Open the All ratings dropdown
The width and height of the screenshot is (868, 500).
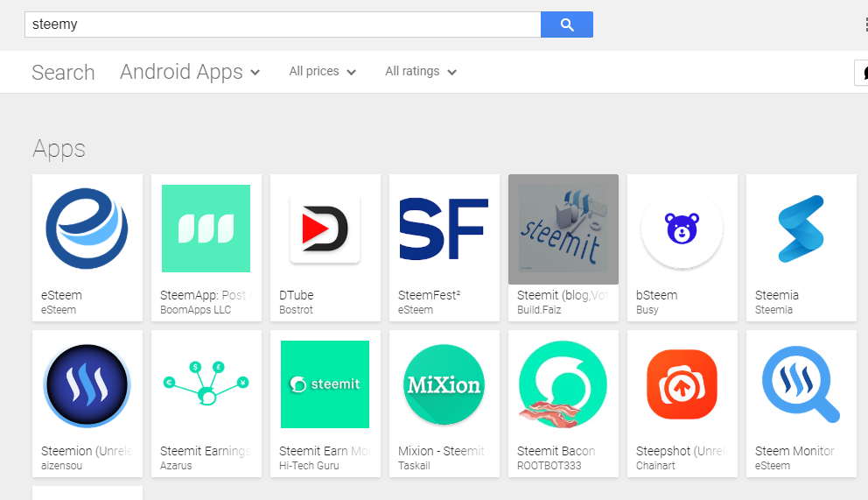421,72
